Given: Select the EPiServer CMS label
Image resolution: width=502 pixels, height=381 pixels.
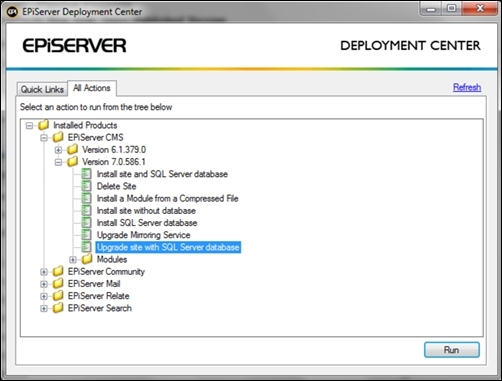Looking at the screenshot, I should [95, 137].
